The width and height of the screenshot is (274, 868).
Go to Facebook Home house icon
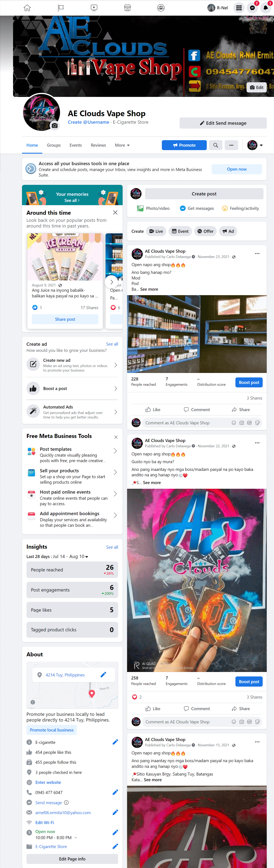(27, 8)
